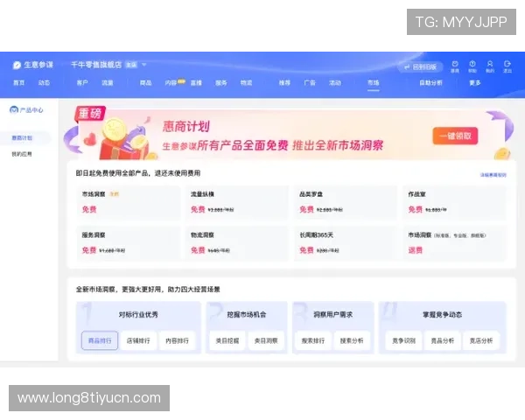
Task: Select the 内容排行 button
Action: 177,340
